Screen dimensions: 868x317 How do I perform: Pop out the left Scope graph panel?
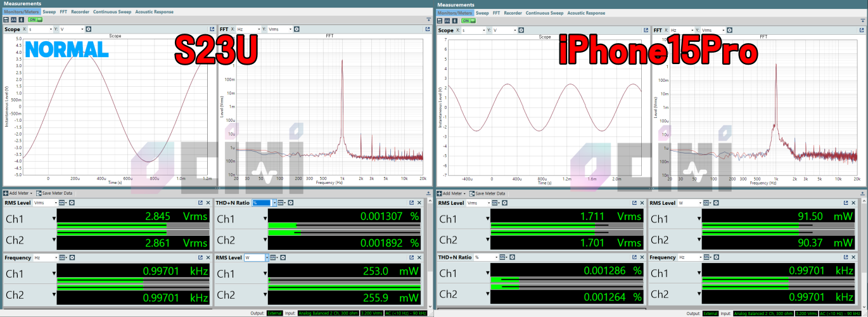(212, 29)
